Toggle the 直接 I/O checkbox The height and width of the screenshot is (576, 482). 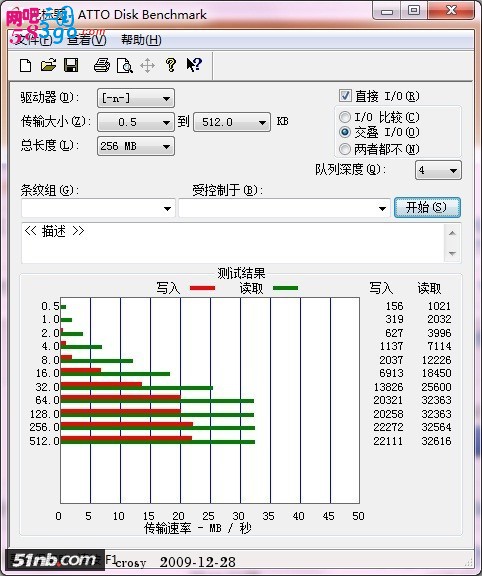click(345, 96)
